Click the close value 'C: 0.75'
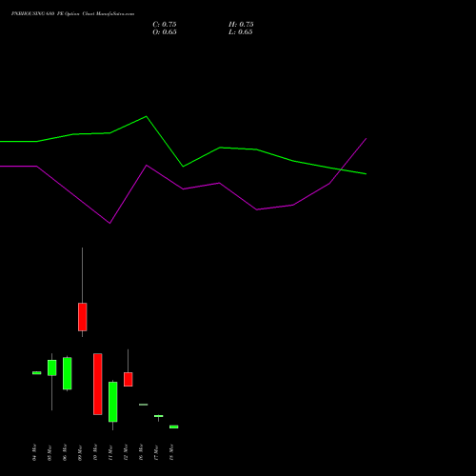This screenshot has height=476, width=476. click(x=165, y=25)
